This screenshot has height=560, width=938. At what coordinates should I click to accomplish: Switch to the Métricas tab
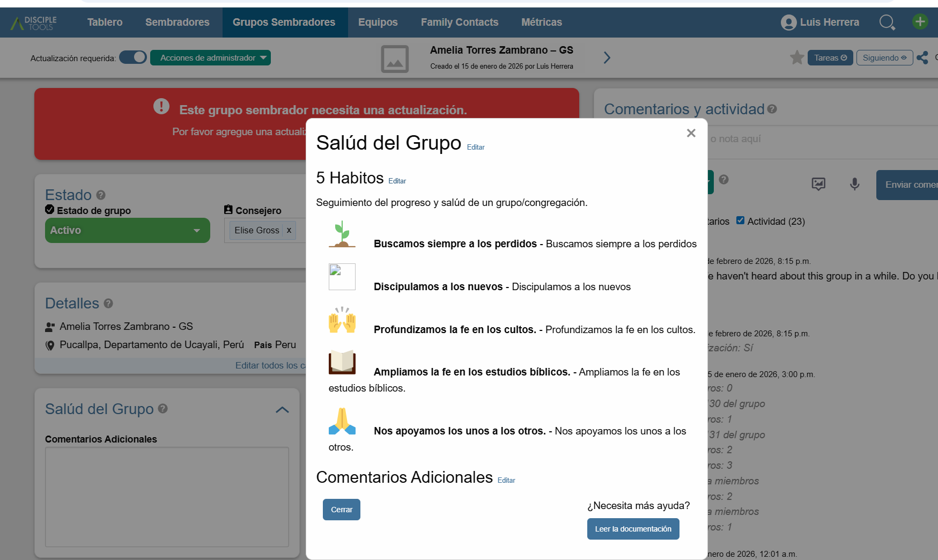pos(541,22)
